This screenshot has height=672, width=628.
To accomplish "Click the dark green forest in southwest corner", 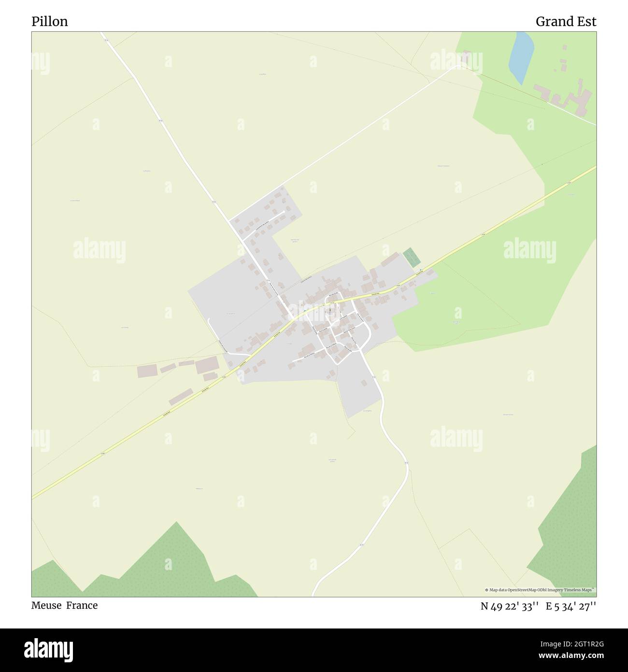I will tap(145, 566).
